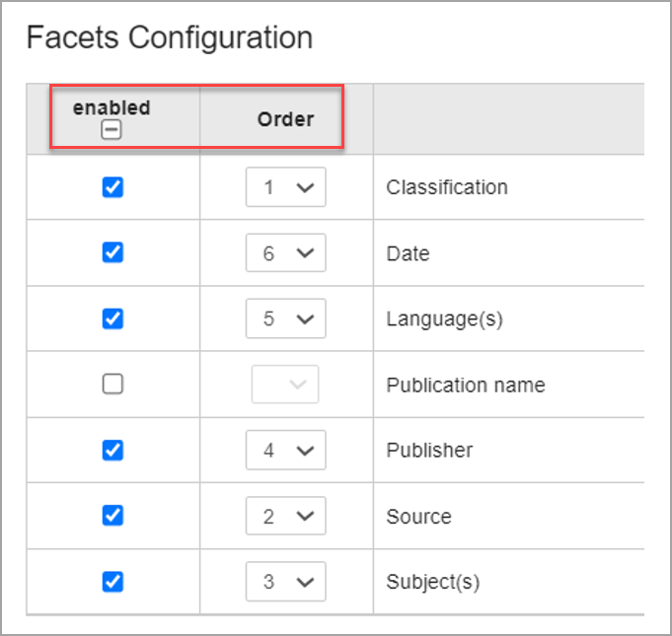672x636 pixels.
Task: Expand the Language(s) order dropdown showing 5
Action: click(x=286, y=318)
